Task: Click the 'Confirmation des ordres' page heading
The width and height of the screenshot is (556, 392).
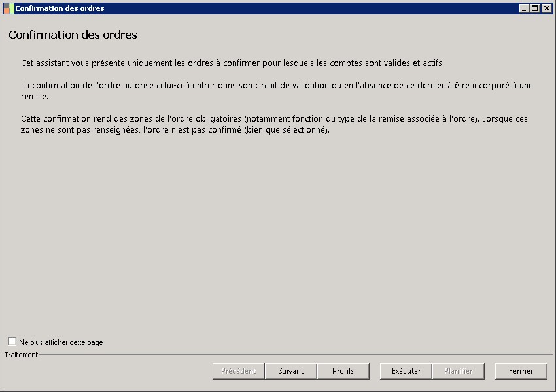Action: coord(73,35)
